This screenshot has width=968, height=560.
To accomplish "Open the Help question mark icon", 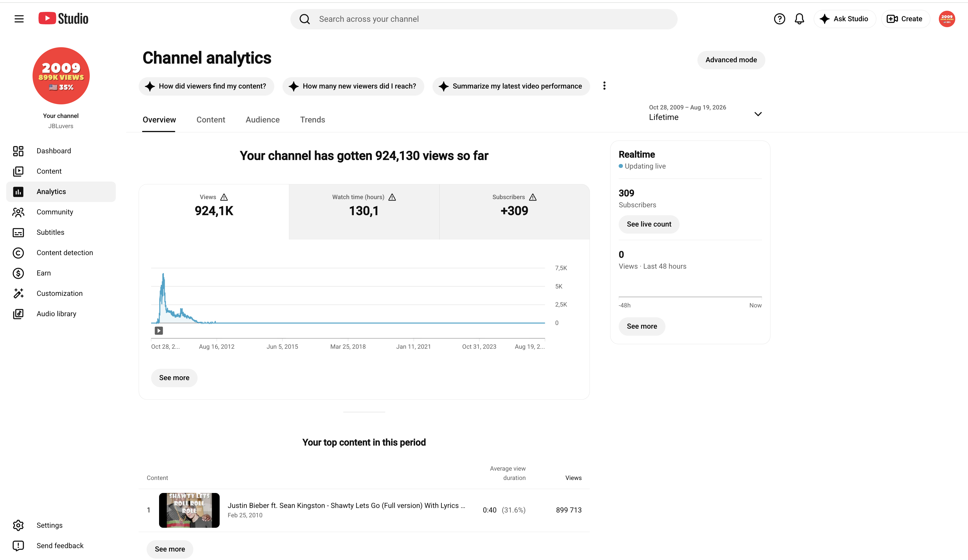I will pyautogui.click(x=779, y=19).
